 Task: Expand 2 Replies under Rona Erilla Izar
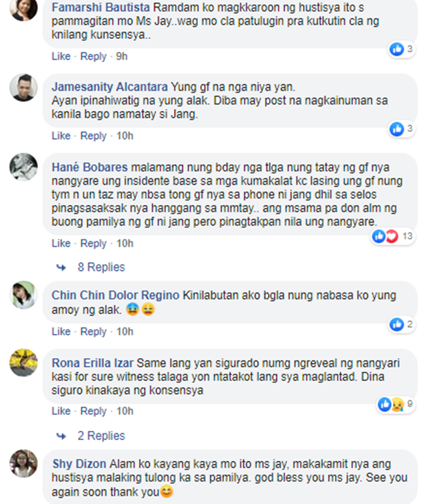[x=101, y=436]
